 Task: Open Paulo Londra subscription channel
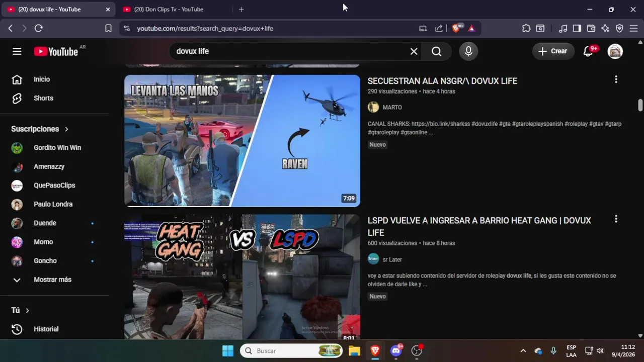coord(54,204)
